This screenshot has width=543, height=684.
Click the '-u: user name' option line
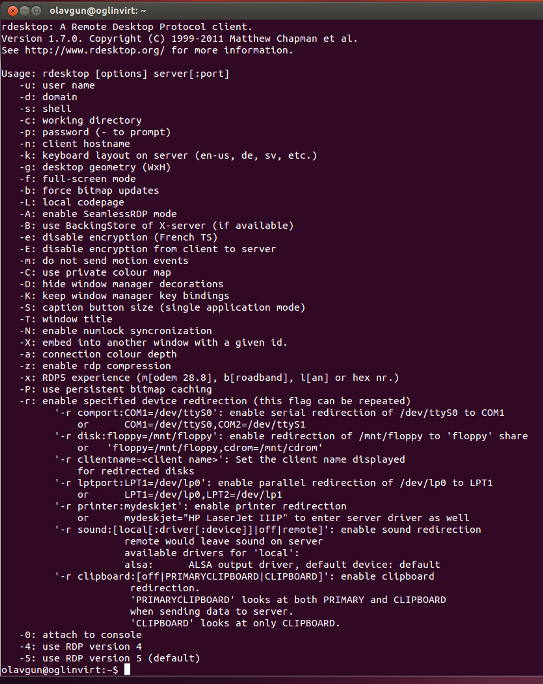(x=57, y=86)
